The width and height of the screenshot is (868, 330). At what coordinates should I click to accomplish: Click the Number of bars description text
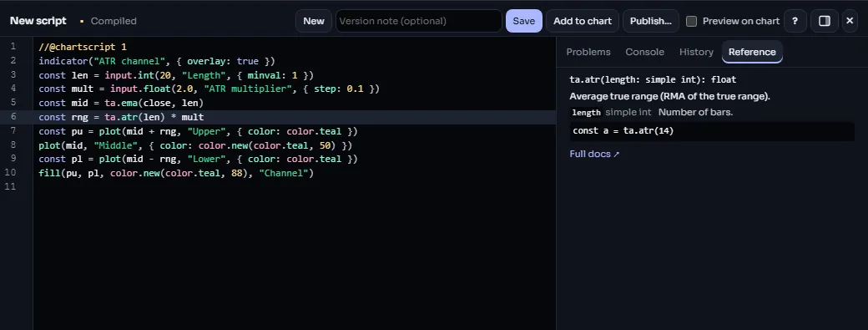click(x=695, y=113)
